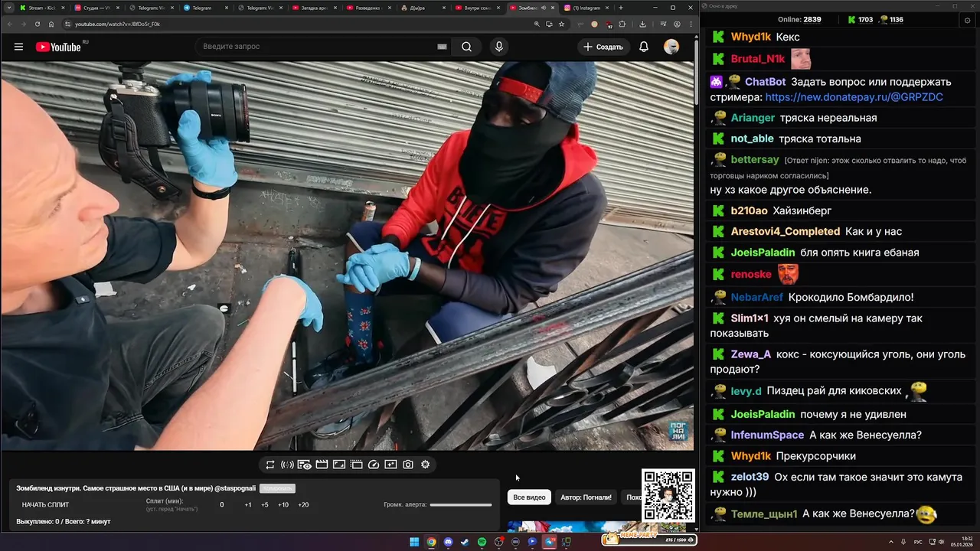Select the Автор: Погнали! filter chip

pos(586,497)
